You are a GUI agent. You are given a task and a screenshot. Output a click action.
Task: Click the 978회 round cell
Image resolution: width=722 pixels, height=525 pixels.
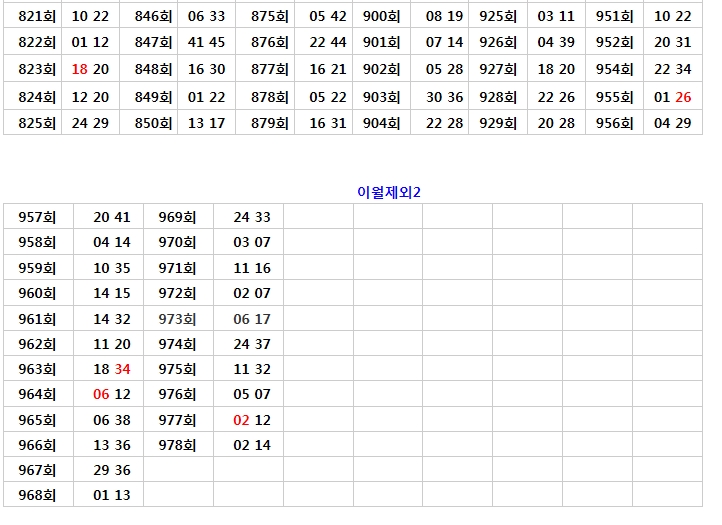click(x=177, y=445)
